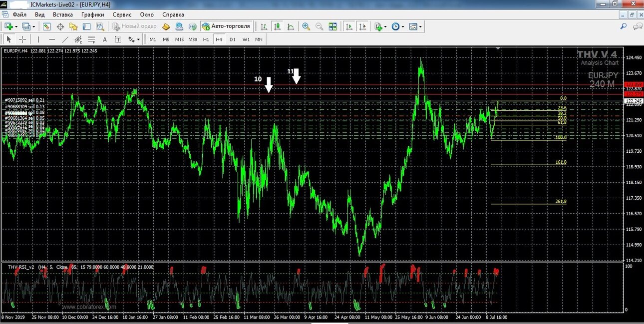Select the H4 timeframe button
The height and width of the screenshot is (324, 644).
click(x=219, y=39)
